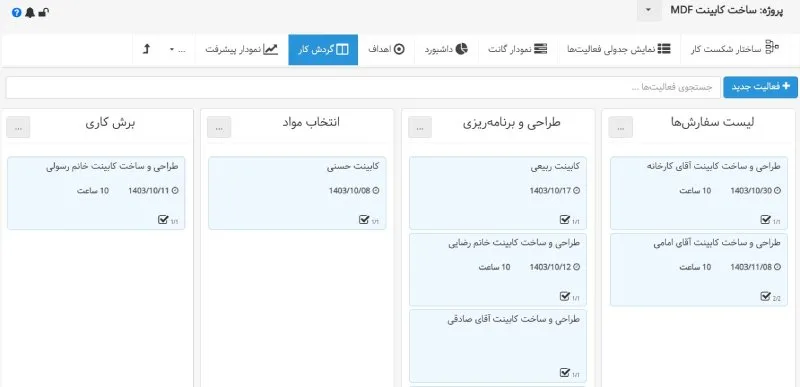The image size is (800, 387).
Task: Switch to نمایش جدولی فعالیت‌ها tab
Action: 619,49
